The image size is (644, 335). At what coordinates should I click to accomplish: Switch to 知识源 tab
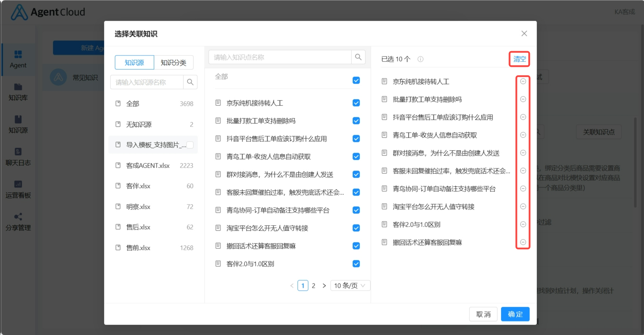[134, 63]
